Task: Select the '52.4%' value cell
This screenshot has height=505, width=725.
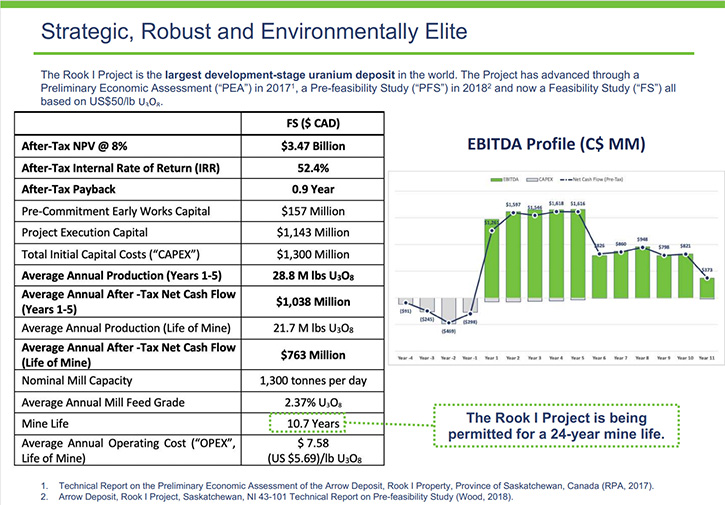Action: [313, 168]
